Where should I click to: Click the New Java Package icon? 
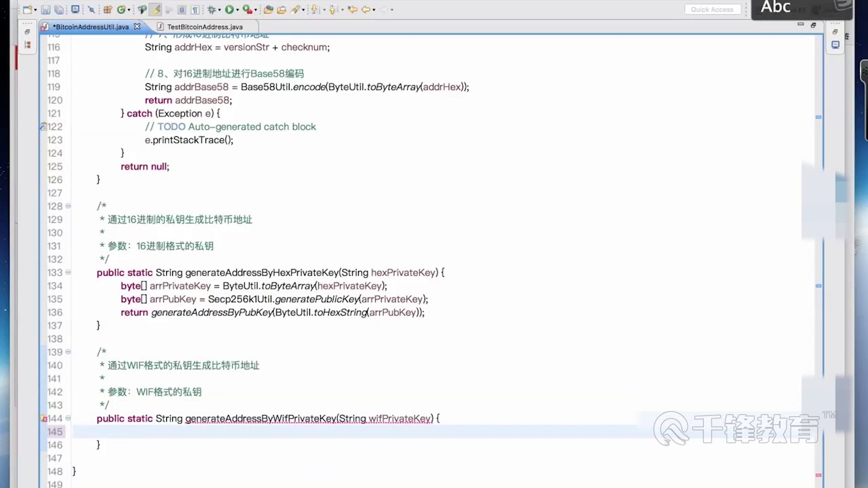coord(108,9)
